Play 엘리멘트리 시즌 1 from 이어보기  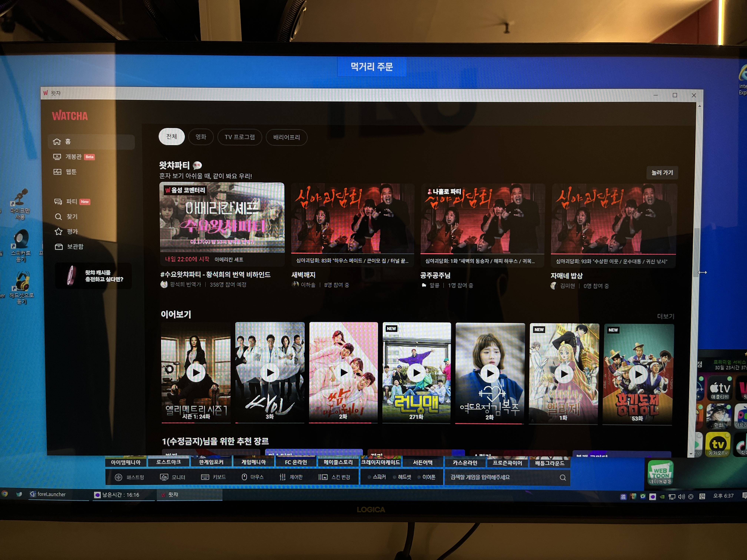196,373
